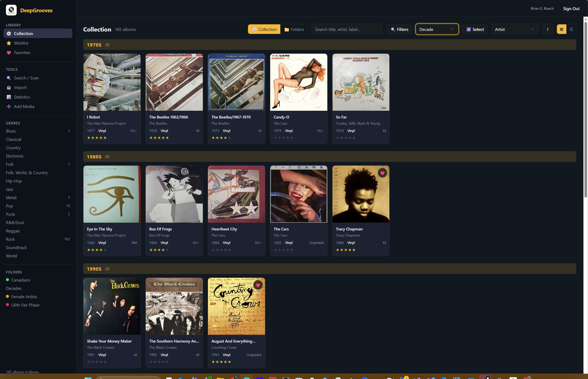Unfavorite the Tracy Chapman album heart

[382, 173]
